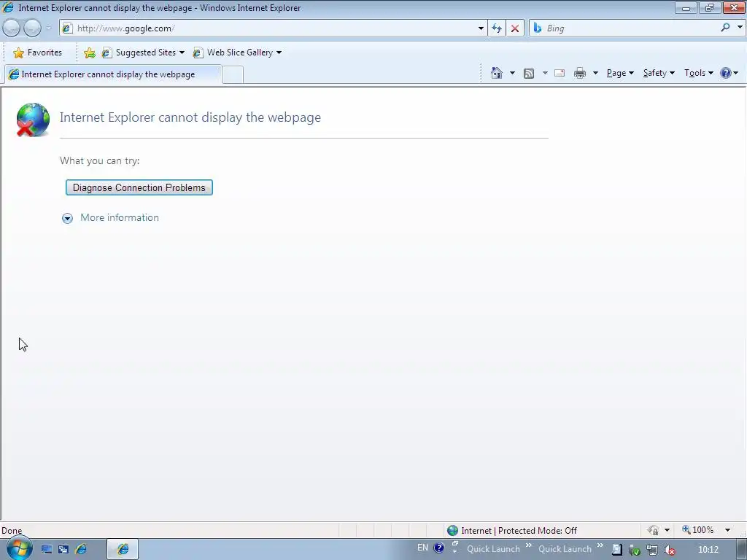Viewport: 747px width, 560px height.
Task: Click Diagnose Connection Problems button
Action: point(139,187)
